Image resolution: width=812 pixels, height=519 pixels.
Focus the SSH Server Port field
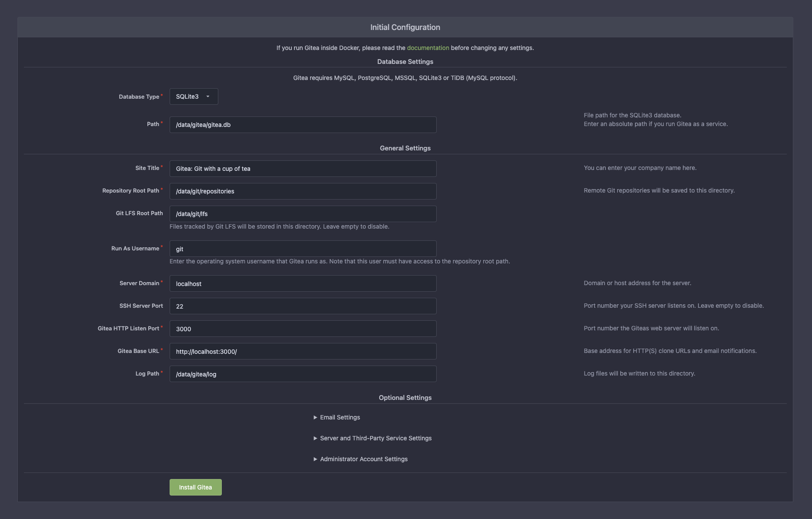click(303, 306)
